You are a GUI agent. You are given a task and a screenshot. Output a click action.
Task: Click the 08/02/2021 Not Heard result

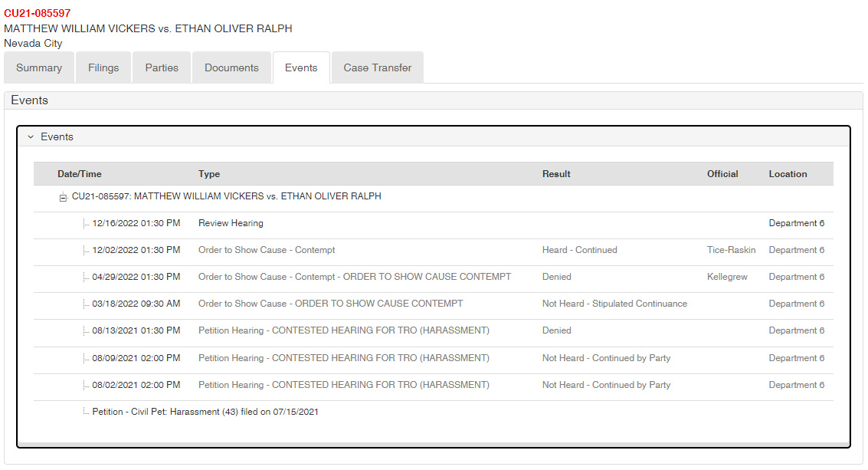pyautogui.click(x=606, y=385)
